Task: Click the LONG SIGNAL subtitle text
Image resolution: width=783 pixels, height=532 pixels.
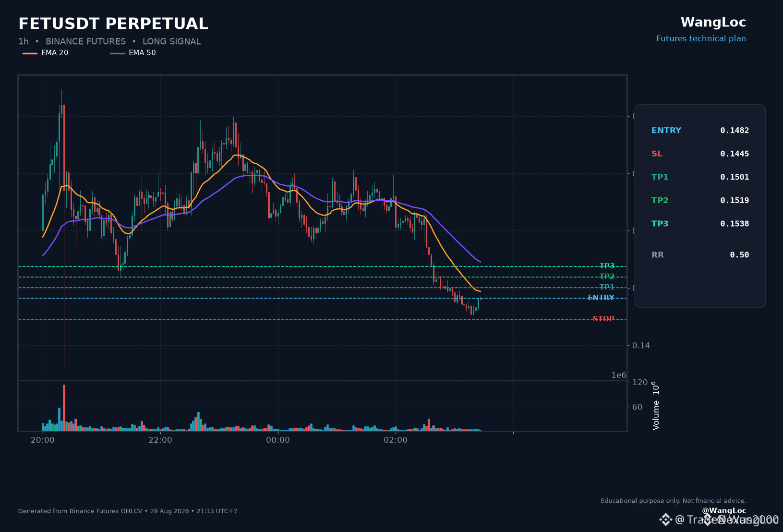Action: 171,42
